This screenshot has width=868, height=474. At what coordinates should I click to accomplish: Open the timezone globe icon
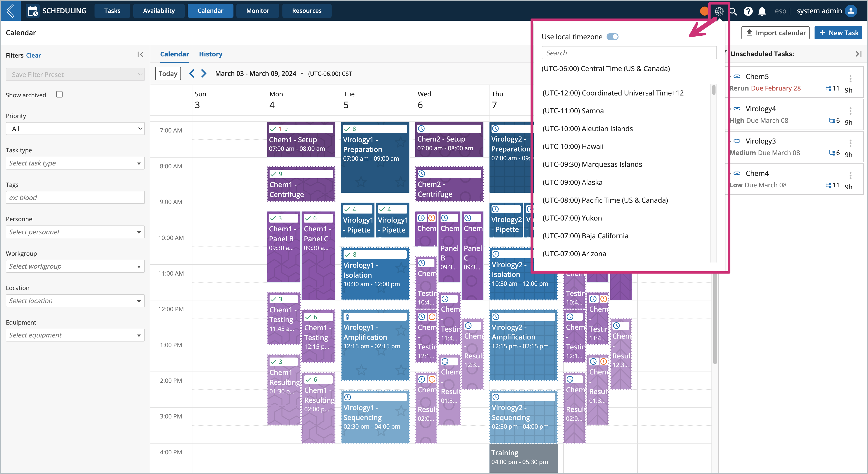click(719, 11)
